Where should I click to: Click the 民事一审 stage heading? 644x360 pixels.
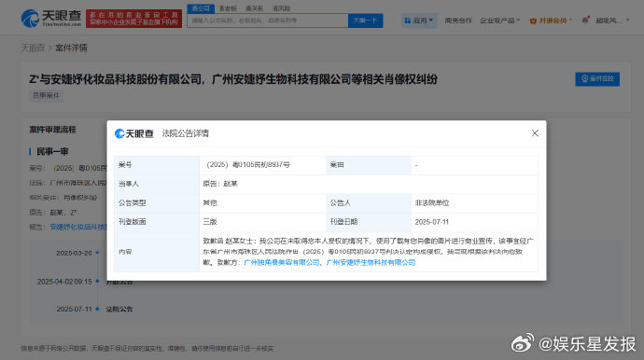pos(52,151)
